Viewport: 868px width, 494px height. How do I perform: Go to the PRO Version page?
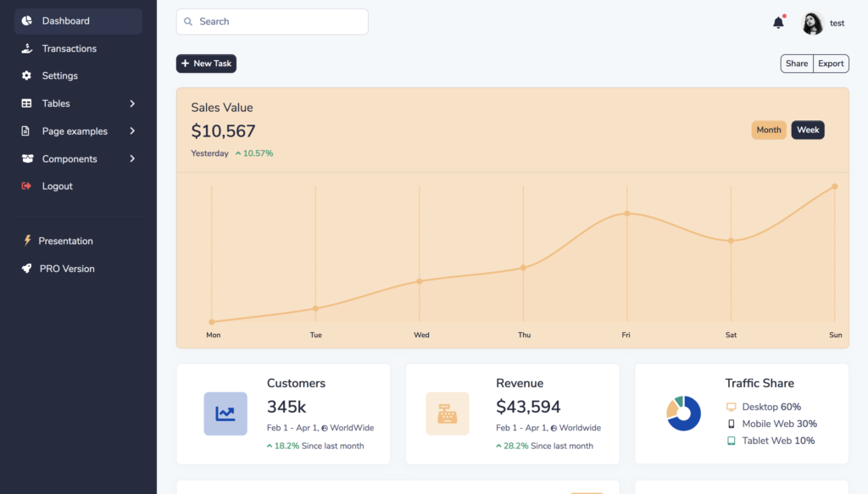(67, 268)
